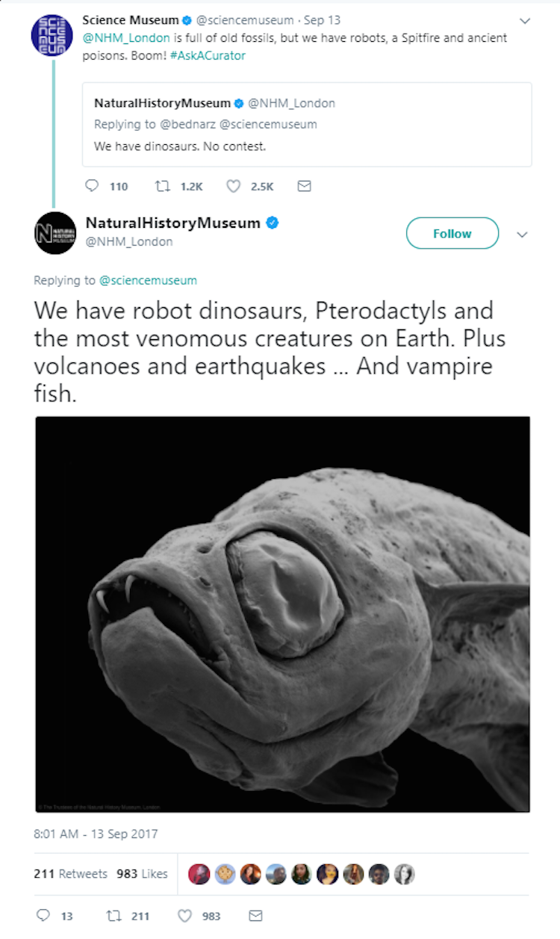Expand the chevron menu on the Science Museum tweet
The height and width of the screenshot is (939, 560).
524,21
